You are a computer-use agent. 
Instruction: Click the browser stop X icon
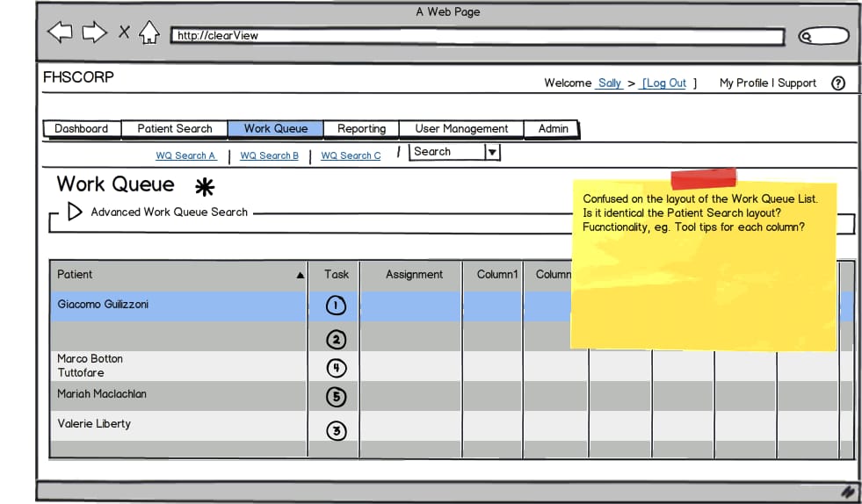coord(124,32)
